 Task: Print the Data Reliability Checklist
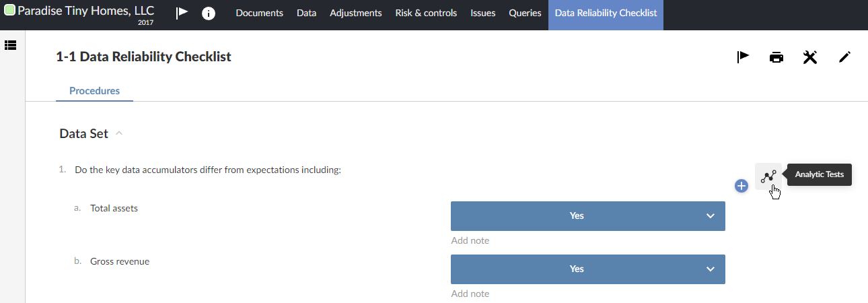pos(776,57)
